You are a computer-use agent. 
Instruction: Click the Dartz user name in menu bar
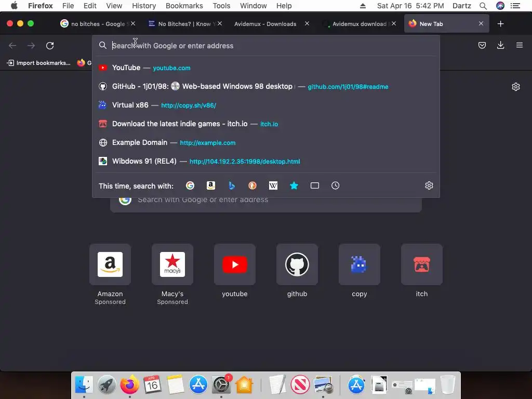point(462,6)
